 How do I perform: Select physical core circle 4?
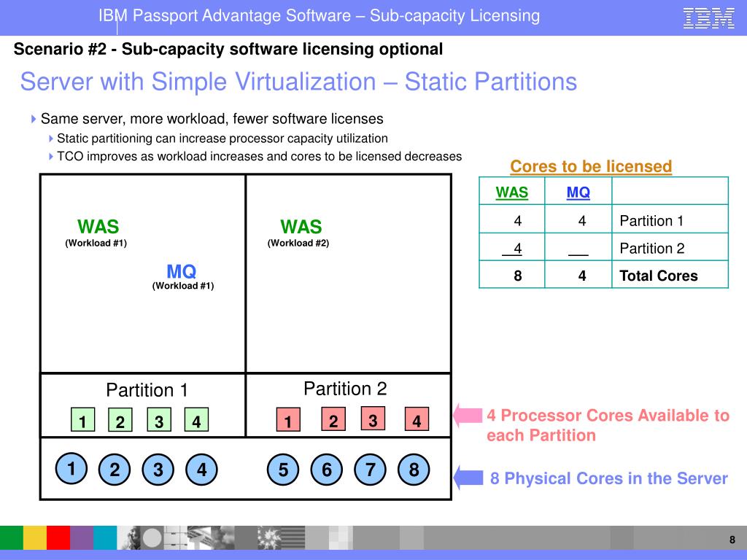(201, 470)
